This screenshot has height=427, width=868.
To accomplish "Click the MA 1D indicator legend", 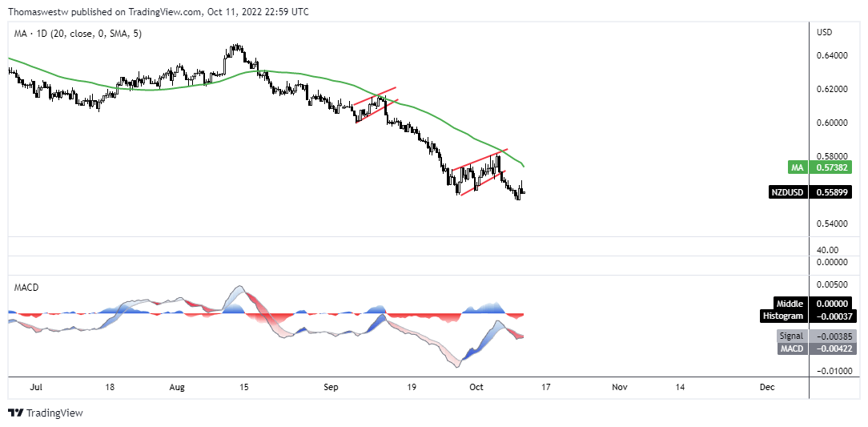I will coord(78,34).
